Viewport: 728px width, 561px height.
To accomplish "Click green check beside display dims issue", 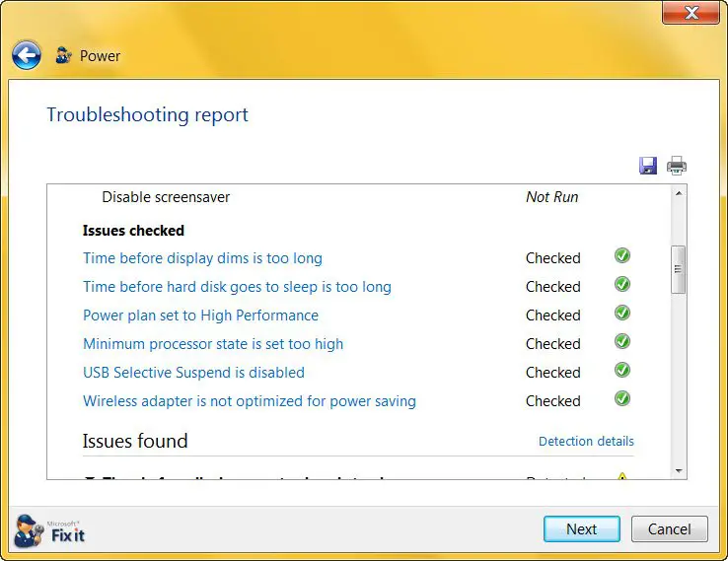I will (x=622, y=255).
